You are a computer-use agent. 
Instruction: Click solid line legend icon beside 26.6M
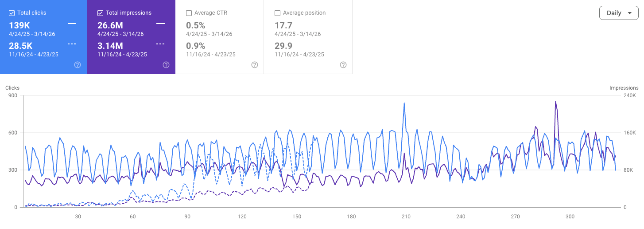[x=160, y=23]
